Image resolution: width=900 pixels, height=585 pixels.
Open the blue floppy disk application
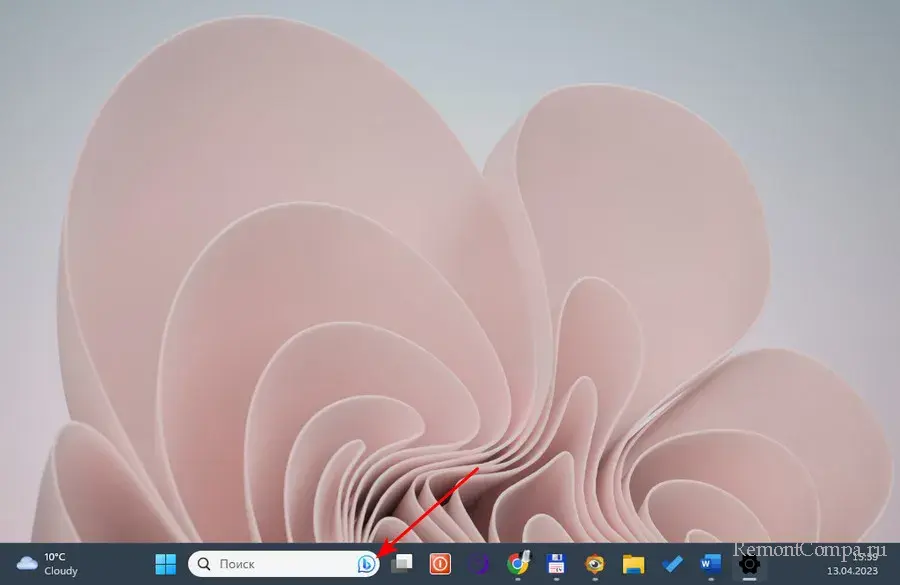[556, 564]
